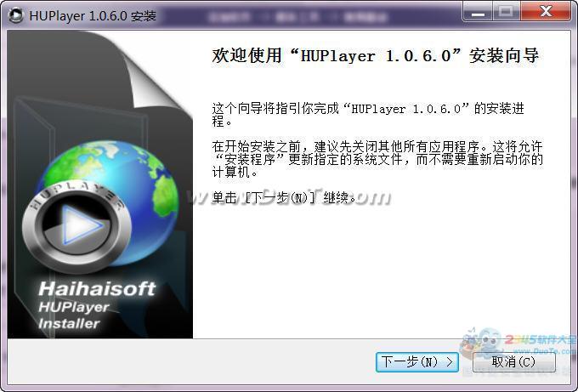
Task: Close the HUPlayer 1.0.6.0 installer window
Action: 546,12
